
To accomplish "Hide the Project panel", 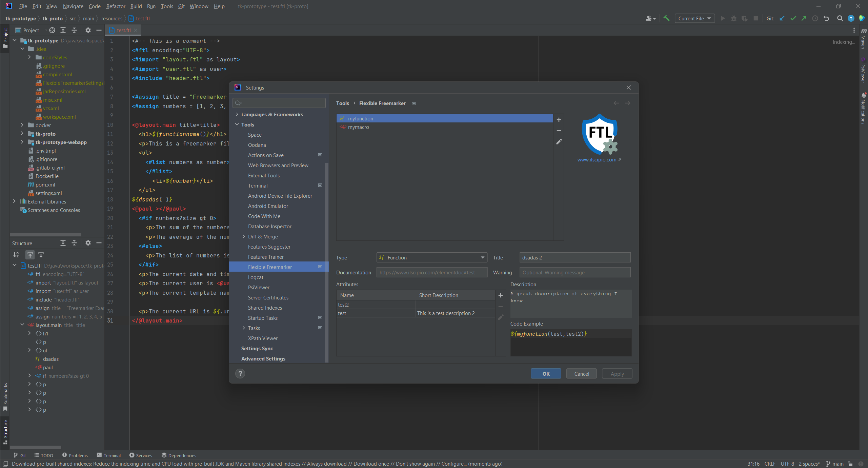I will 99,30.
